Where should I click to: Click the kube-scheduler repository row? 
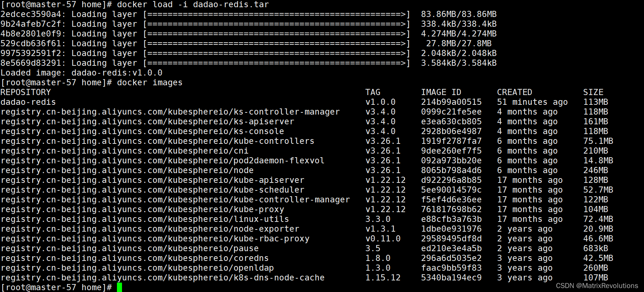152,190
